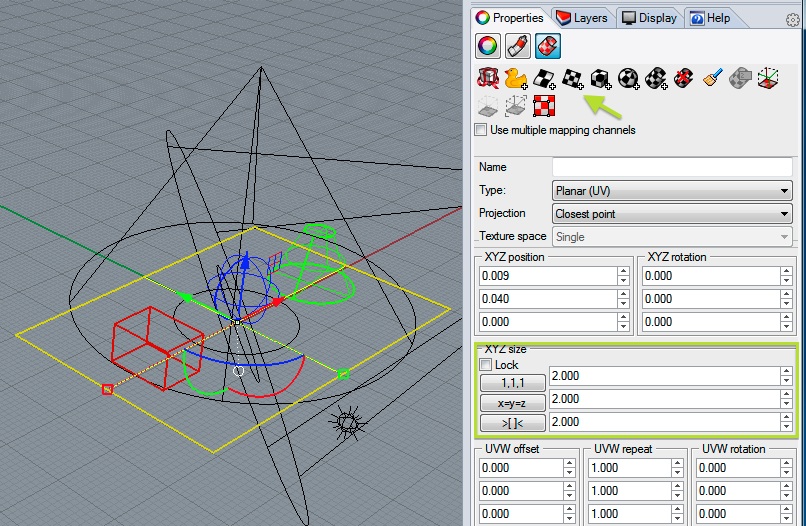Click the custom mapping rubber duck icon

(x=516, y=78)
